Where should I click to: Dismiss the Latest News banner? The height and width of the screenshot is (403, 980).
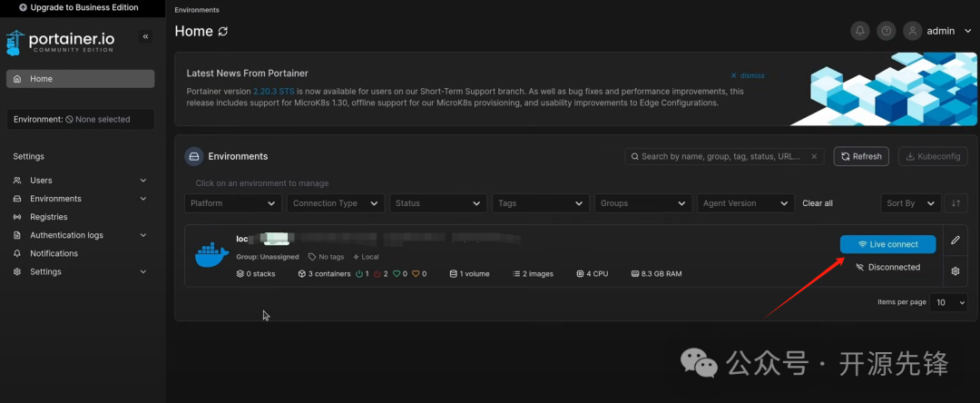click(748, 75)
